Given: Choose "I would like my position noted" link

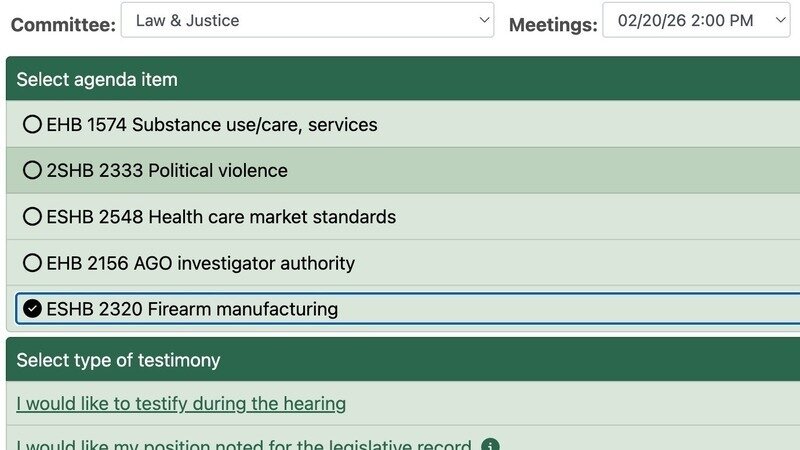Looking at the screenshot, I should [243, 445].
